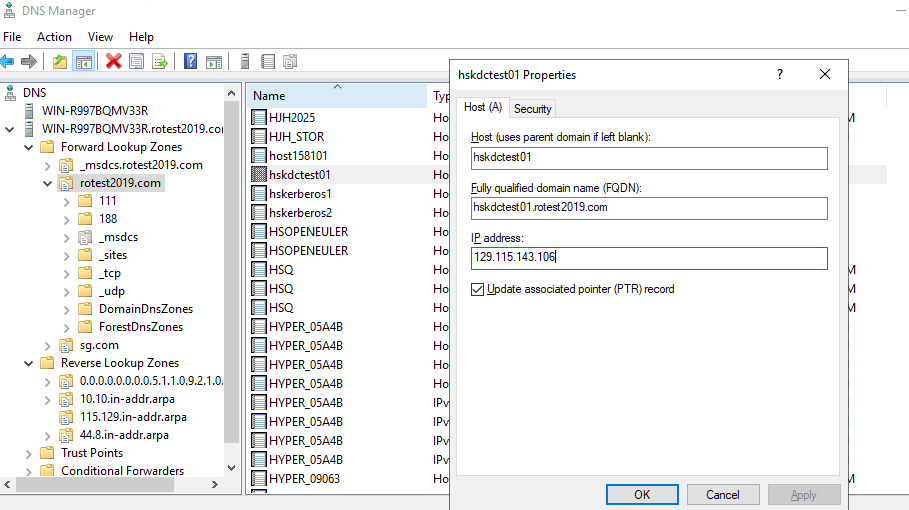
Task: Click the red Delete toolbar icon
Action: (114, 61)
